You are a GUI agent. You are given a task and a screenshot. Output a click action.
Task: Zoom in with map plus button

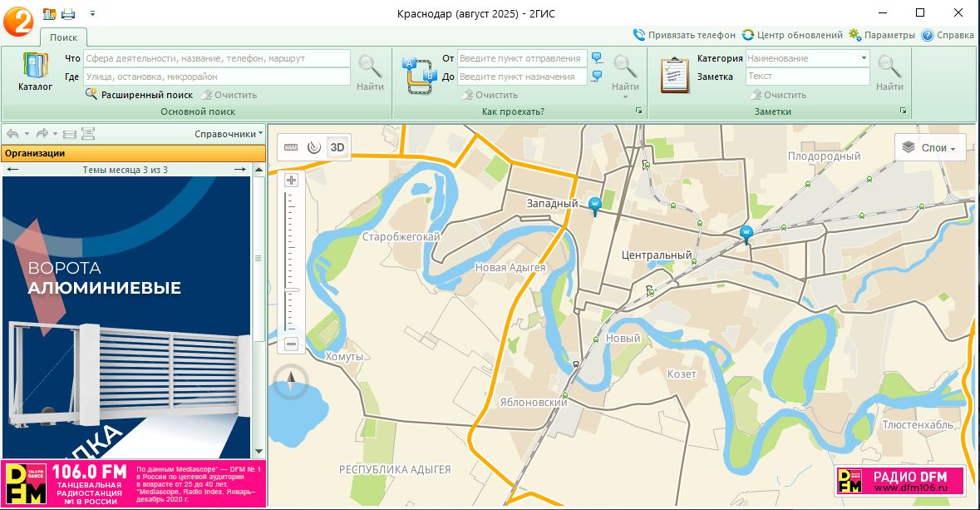(x=291, y=180)
